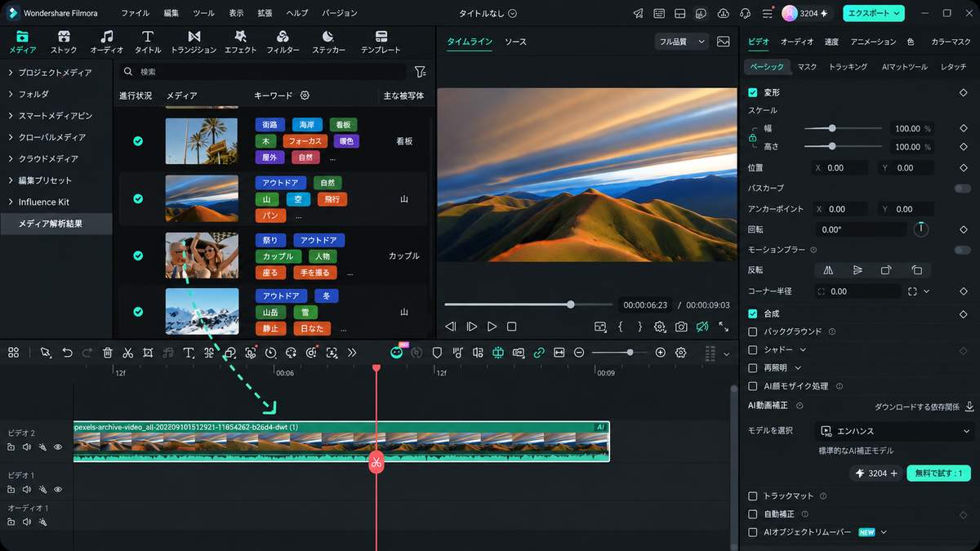The width and height of the screenshot is (980, 551).
Task: Stop the preview playback
Action: tap(511, 327)
